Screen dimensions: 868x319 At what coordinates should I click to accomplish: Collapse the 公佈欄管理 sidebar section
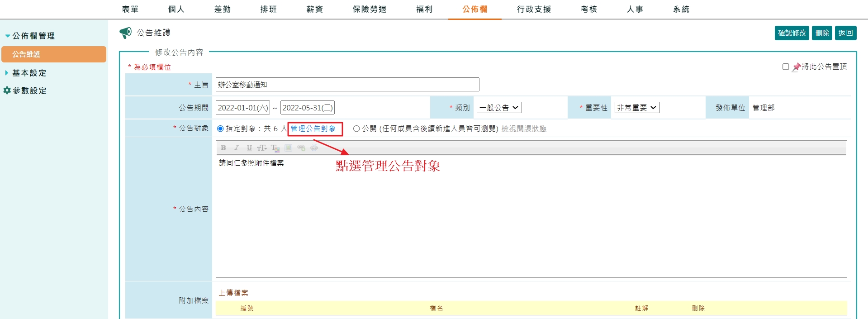tap(29, 36)
